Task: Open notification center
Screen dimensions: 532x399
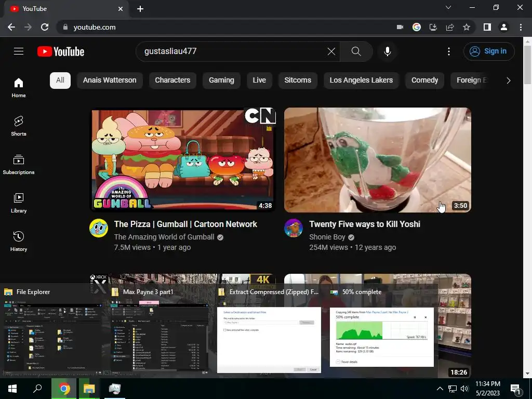Action: [515, 389]
